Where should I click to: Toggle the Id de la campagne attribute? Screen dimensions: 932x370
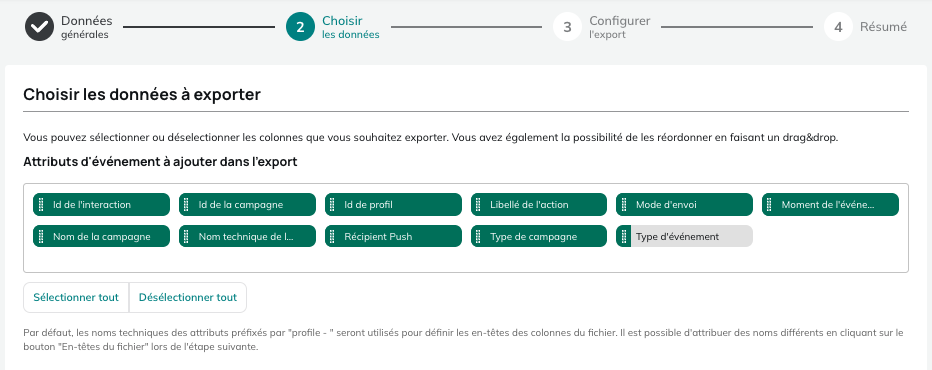[247, 205]
